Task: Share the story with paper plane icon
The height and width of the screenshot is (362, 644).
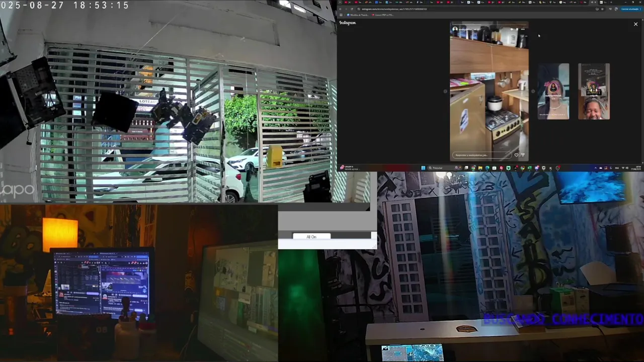Action: coord(523,155)
